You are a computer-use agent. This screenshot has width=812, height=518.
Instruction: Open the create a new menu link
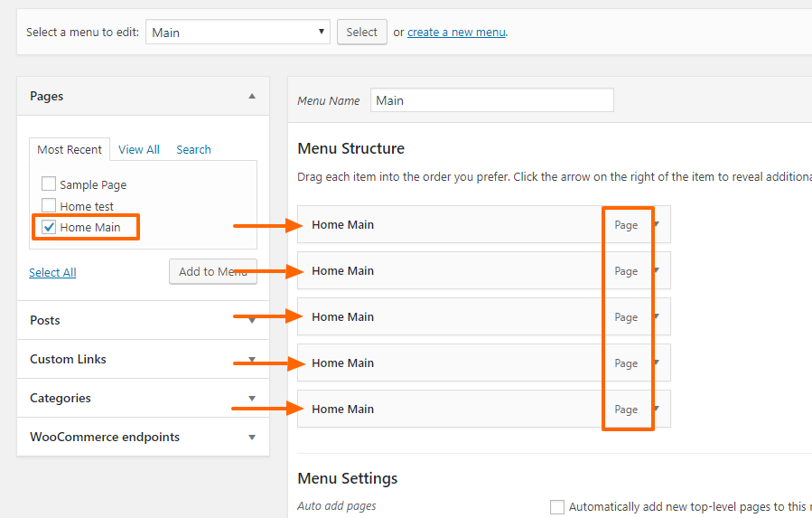click(x=456, y=33)
